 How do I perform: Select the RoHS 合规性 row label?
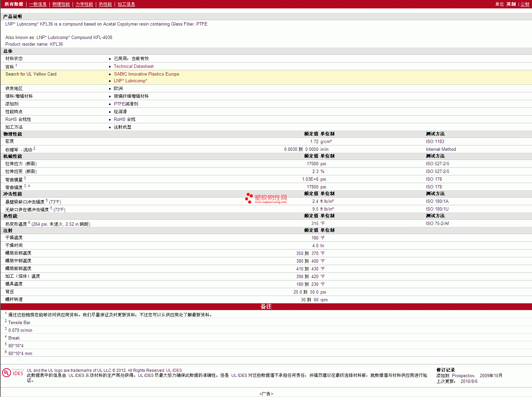(x=18, y=120)
